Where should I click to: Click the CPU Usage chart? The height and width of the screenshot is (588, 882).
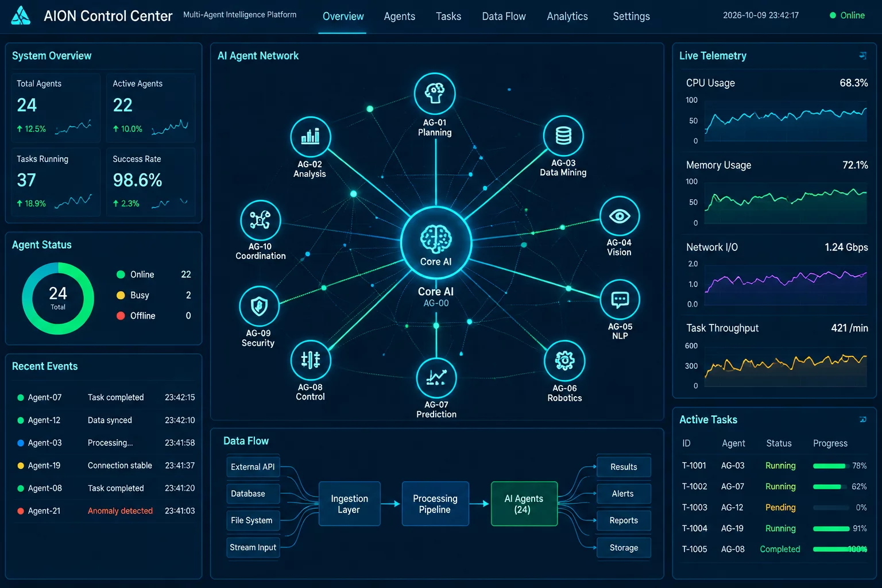[x=786, y=122]
